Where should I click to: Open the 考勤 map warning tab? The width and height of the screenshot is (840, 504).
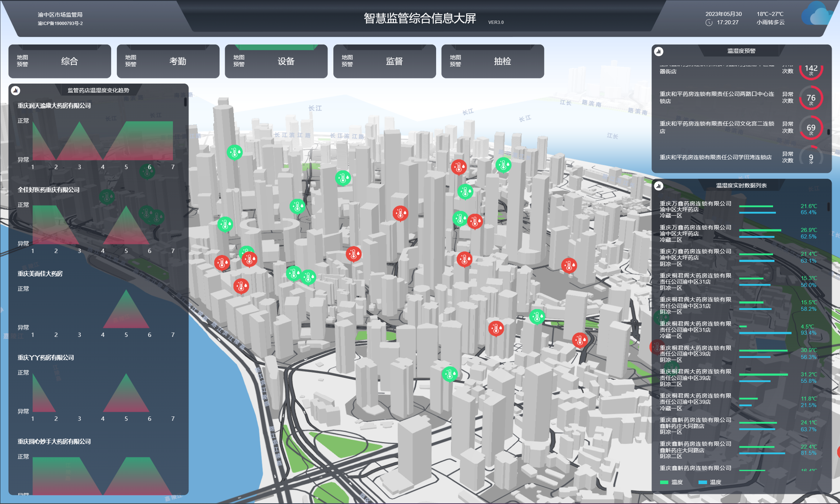pyautogui.click(x=168, y=61)
